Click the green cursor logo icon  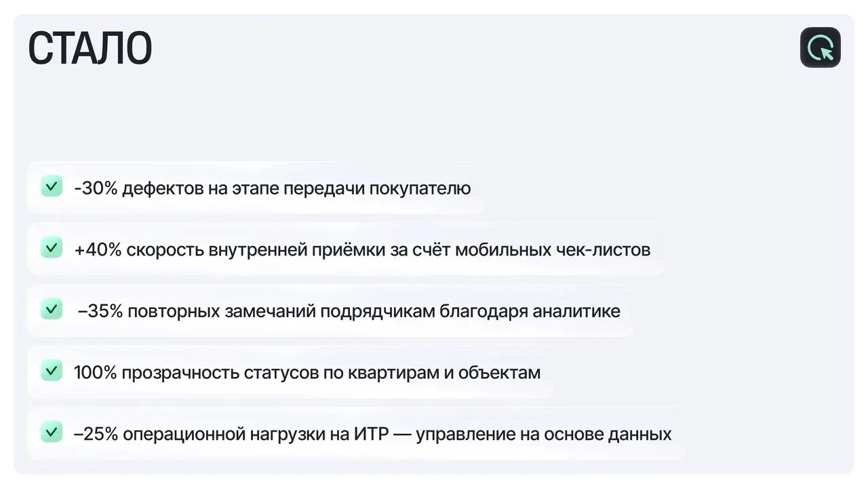[820, 47]
